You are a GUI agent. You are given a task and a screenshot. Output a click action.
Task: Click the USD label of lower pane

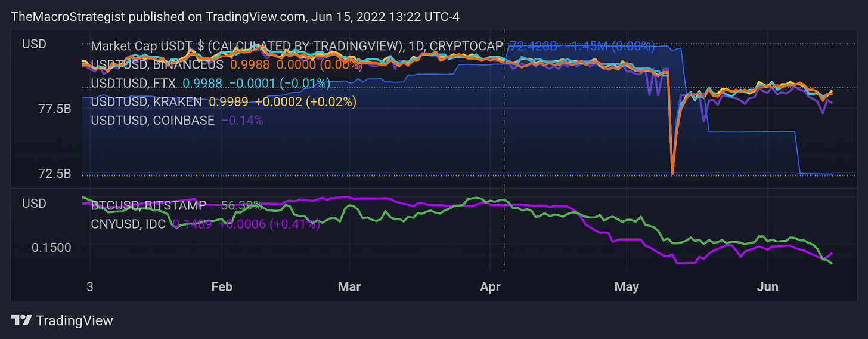pos(34,204)
